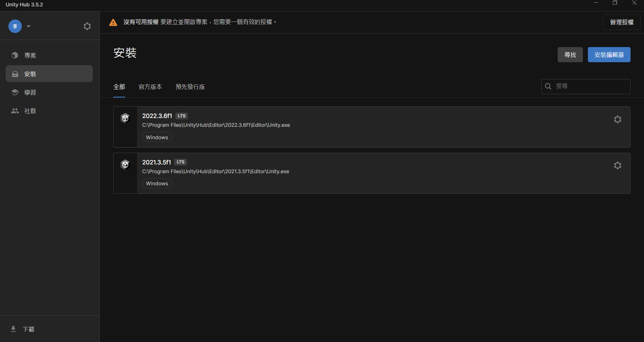Click the Community people icon
Viewport: 644px width, 342px height.
tap(15, 111)
